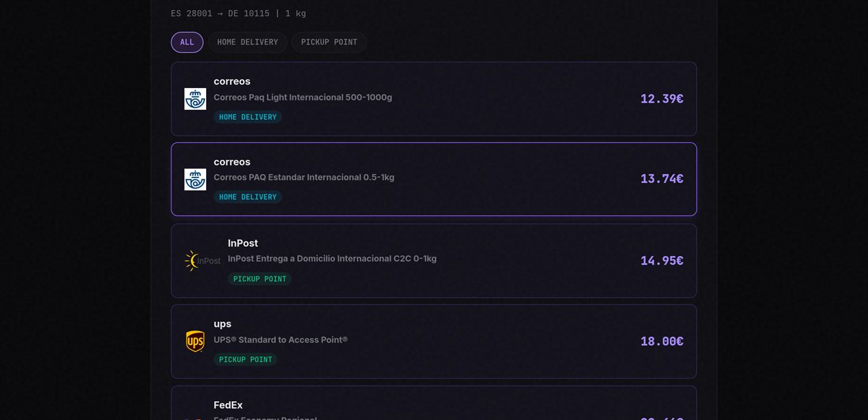The width and height of the screenshot is (868, 420).
Task: Click the Correos logo on Paq Light option
Action: (195, 99)
